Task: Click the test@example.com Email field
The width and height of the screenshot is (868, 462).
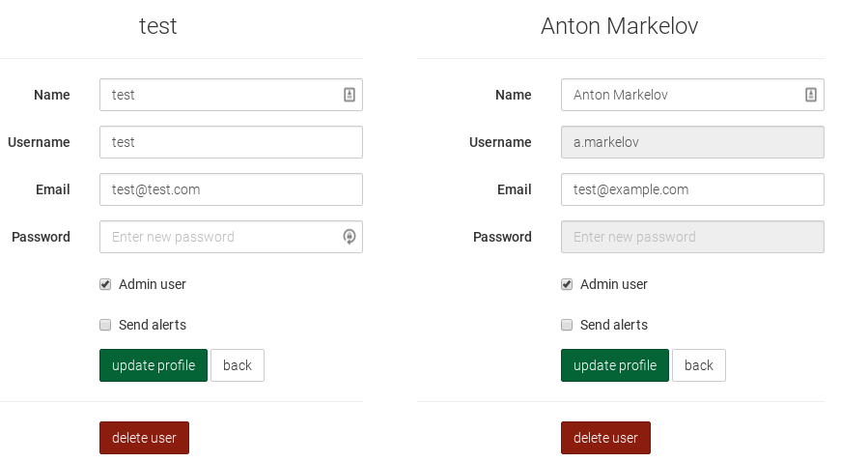Action: point(692,189)
